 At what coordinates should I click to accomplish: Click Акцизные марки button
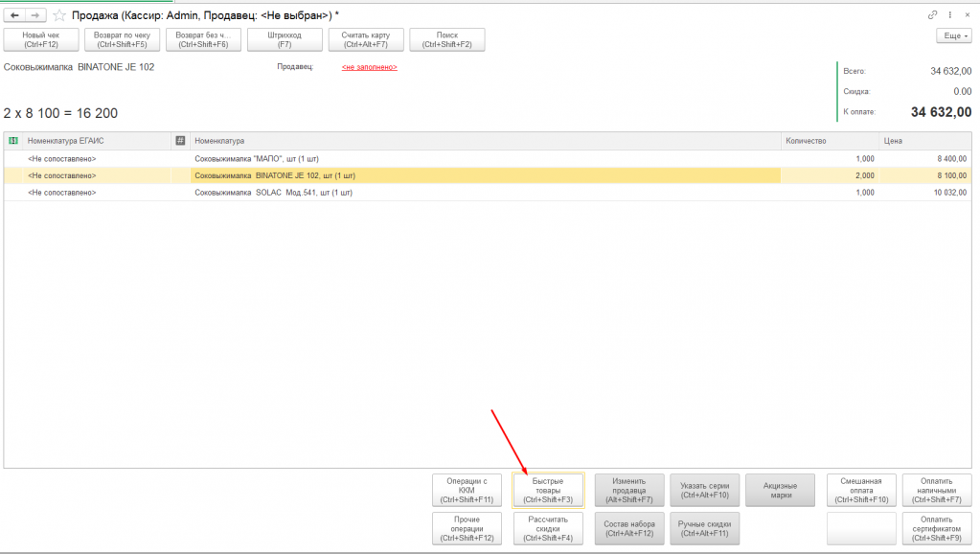[x=780, y=490]
